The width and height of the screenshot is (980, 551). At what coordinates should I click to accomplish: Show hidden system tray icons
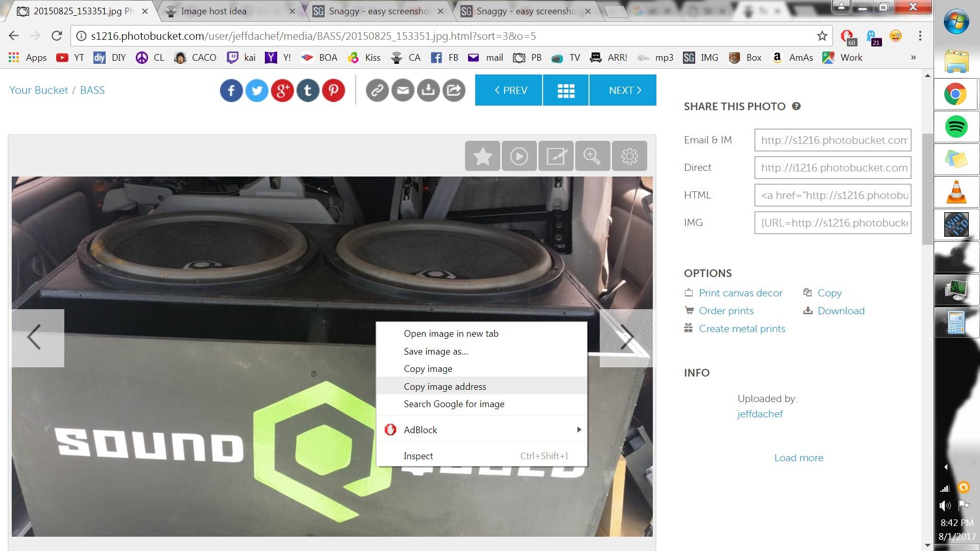pyautogui.click(x=946, y=467)
